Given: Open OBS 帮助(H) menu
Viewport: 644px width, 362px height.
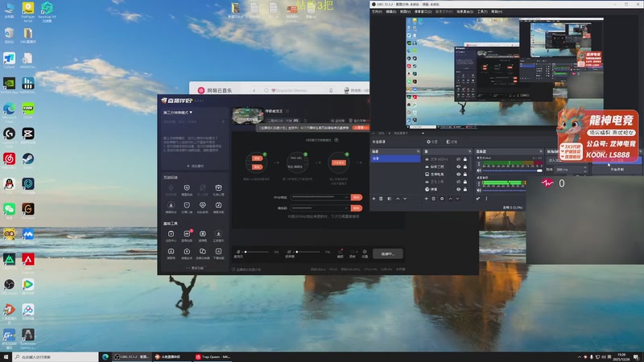Looking at the screenshot, I should point(497,11).
